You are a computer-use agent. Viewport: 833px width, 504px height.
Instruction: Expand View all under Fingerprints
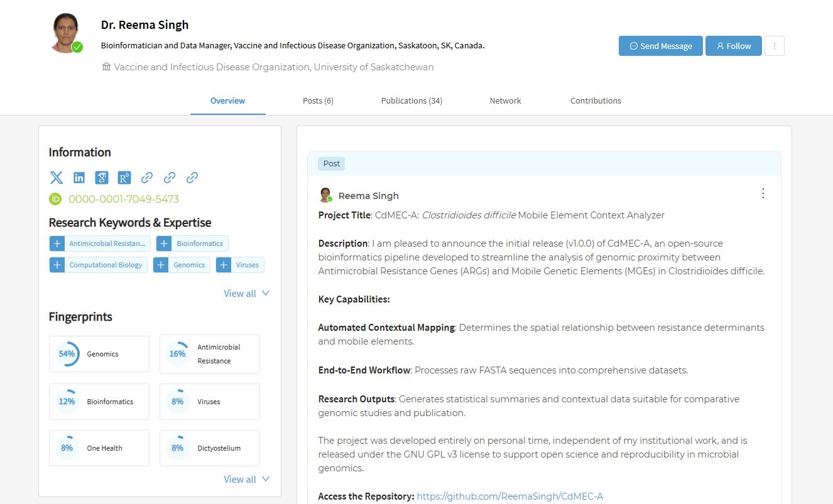point(246,479)
